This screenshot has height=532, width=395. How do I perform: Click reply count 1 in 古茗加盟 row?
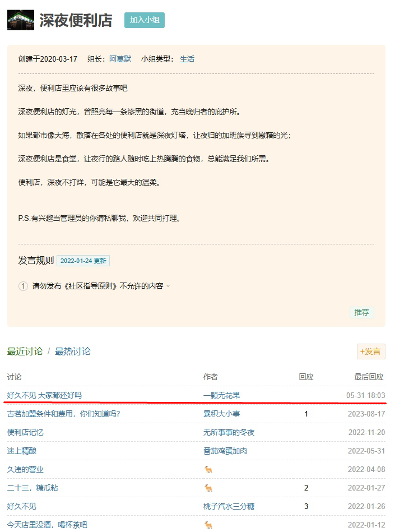point(306,414)
